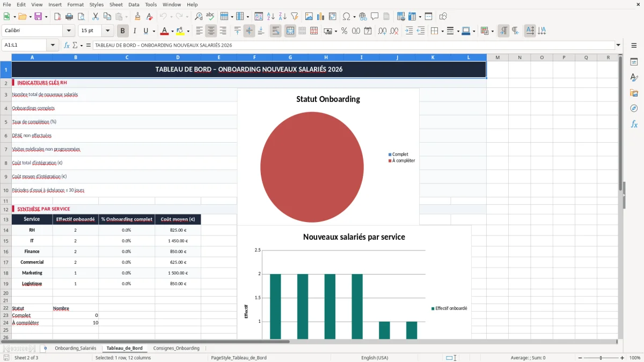This screenshot has width=644, height=362.
Task: Open sidebar Navigator compass icon
Action: (634, 108)
